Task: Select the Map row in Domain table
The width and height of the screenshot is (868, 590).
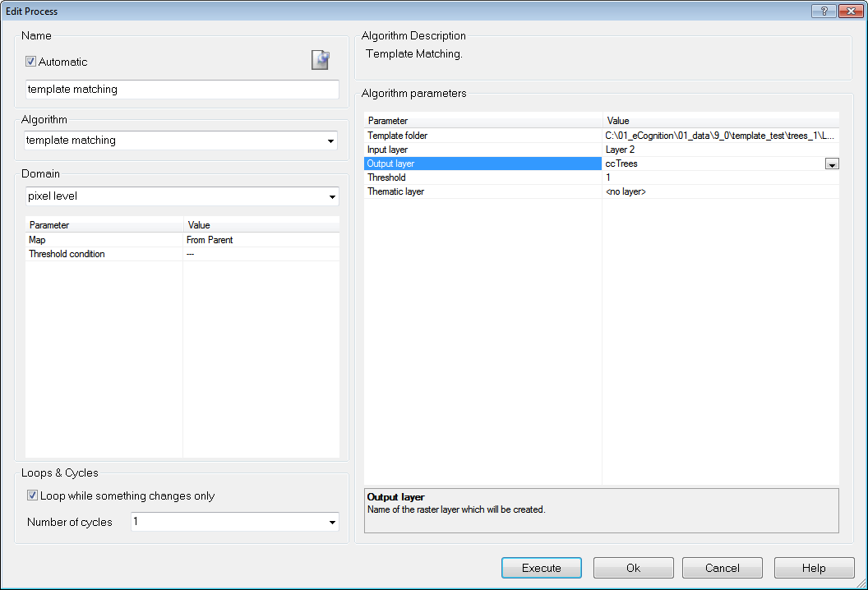Action: tap(104, 240)
